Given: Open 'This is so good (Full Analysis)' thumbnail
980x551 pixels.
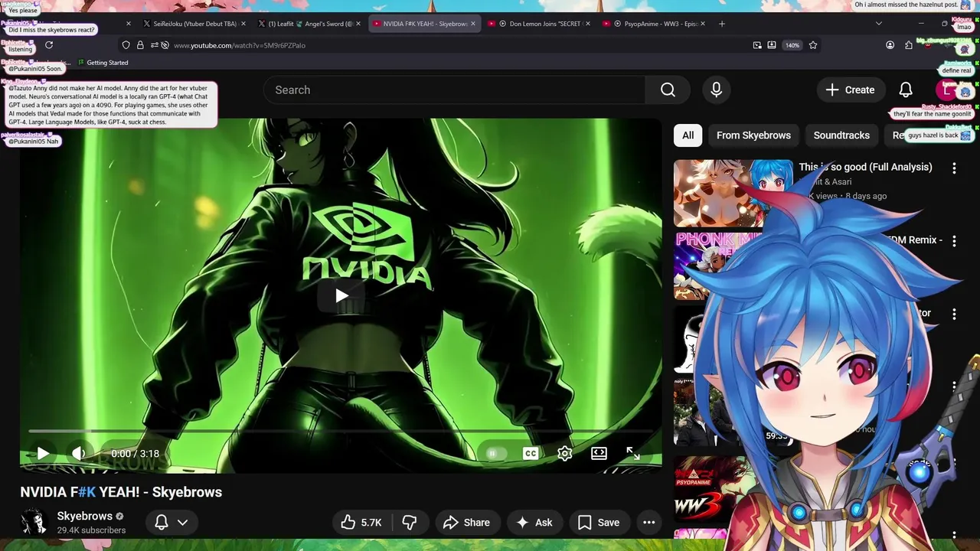Looking at the screenshot, I should [x=733, y=193].
